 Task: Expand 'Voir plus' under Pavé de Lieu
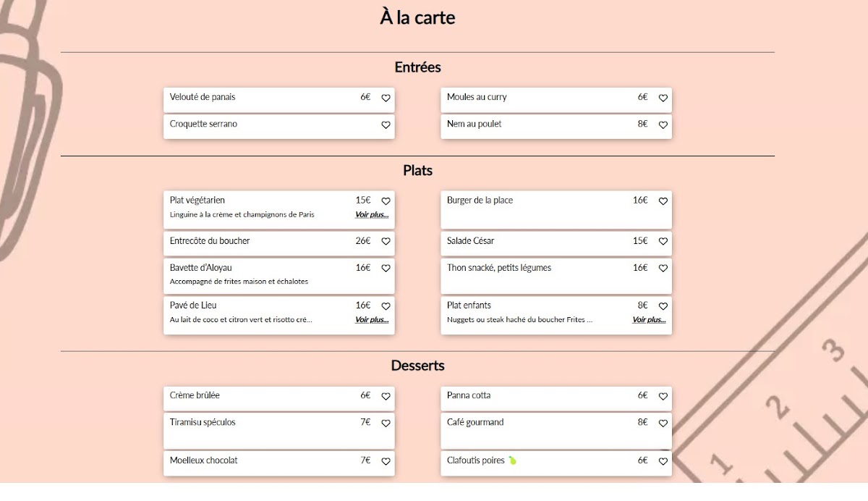click(x=372, y=319)
